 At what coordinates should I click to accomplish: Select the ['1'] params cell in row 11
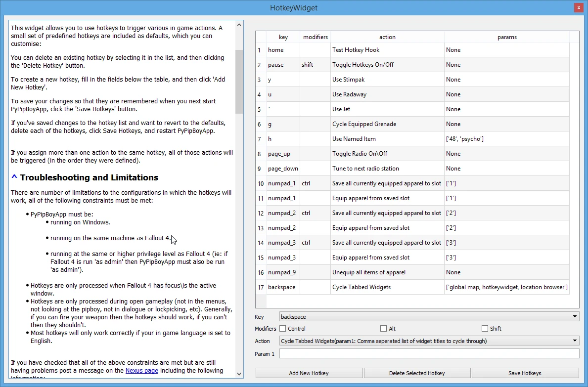coord(506,198)
